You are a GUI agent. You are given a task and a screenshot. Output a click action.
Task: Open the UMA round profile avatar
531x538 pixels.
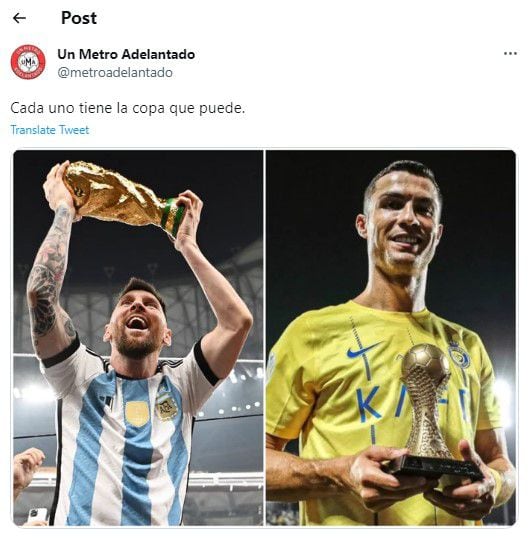(x=28, y=62)
